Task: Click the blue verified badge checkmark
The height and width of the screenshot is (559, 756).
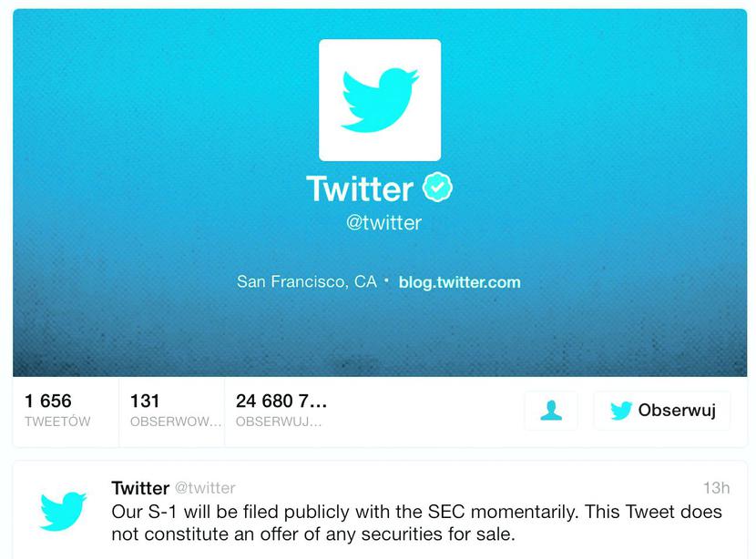Action: point(437,188)
